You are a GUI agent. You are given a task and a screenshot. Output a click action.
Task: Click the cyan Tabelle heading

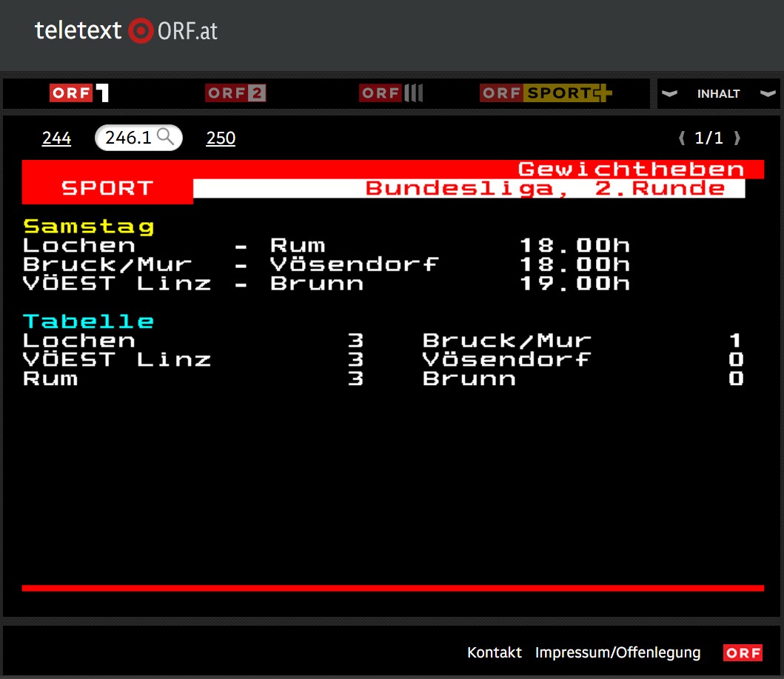pos(89,321)
